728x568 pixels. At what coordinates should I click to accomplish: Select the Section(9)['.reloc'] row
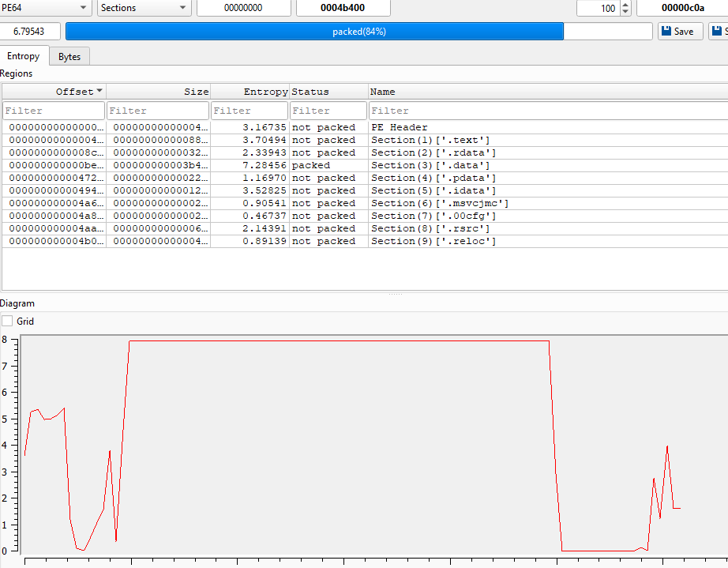[365, 241]
